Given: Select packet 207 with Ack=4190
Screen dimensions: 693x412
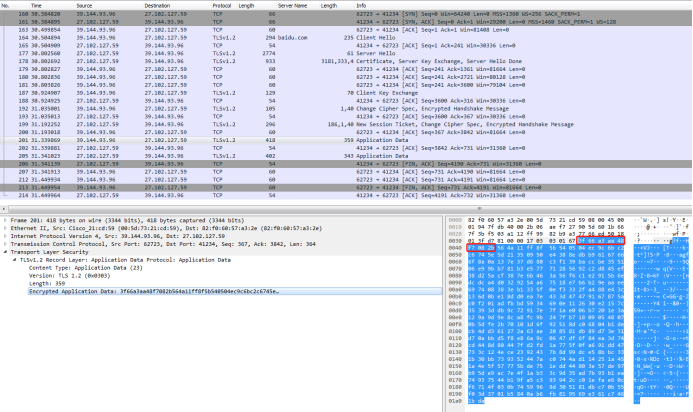Looking at the screenshot, I should pos(346,172).
